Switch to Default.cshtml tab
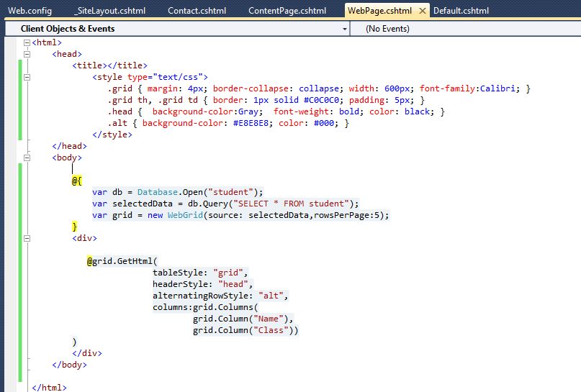 point(461,11)
